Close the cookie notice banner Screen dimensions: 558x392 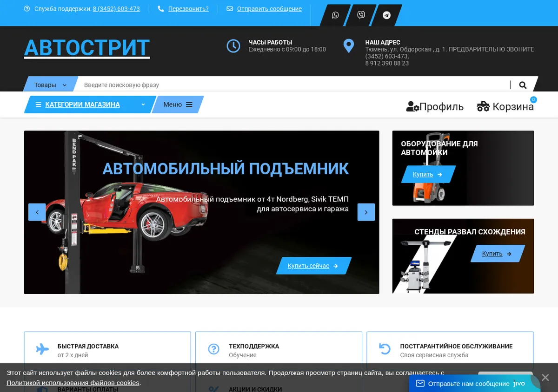[x=545, y=377]
